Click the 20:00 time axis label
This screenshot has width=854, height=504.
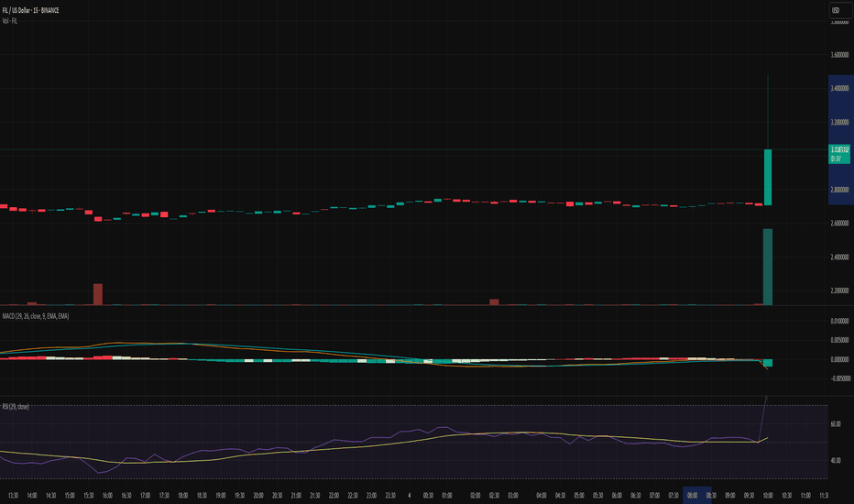click(x=258, y=495)
